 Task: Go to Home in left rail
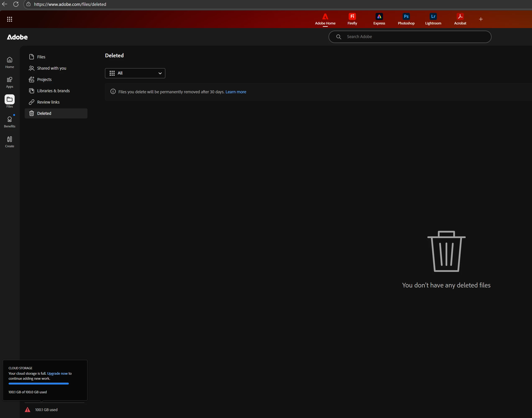pos(10,62)
